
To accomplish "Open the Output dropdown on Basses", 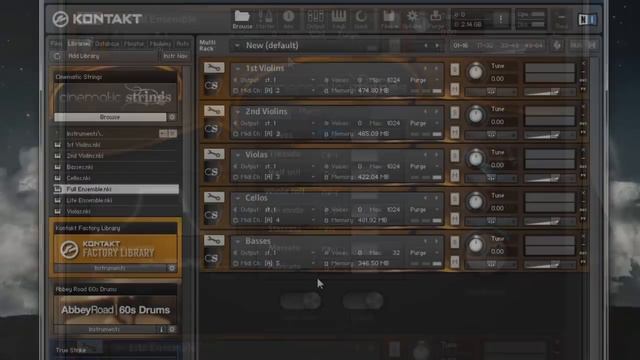I will tap(313, 253).
